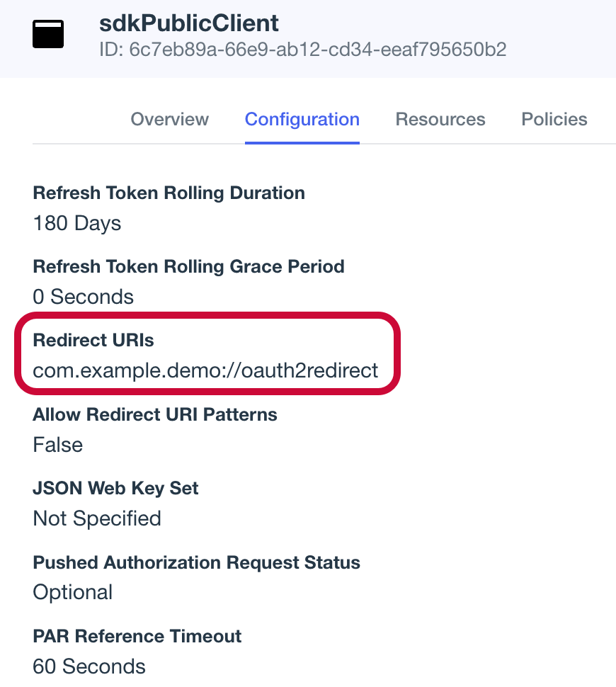Screen dimensions: 616x687
Task: Click the 0 Seconds value
Action: click(83, 297)
